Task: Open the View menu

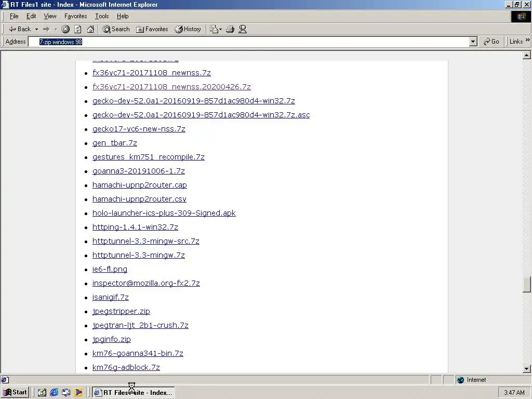Action: coord(50,16)
